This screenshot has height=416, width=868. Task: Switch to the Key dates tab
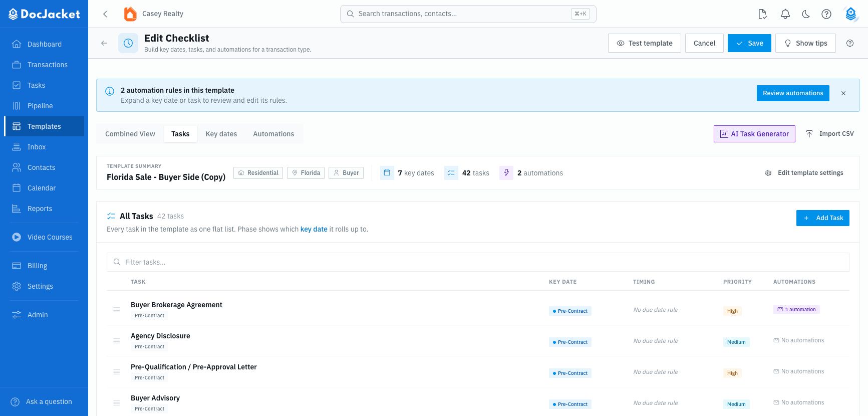tap(221, 134)
